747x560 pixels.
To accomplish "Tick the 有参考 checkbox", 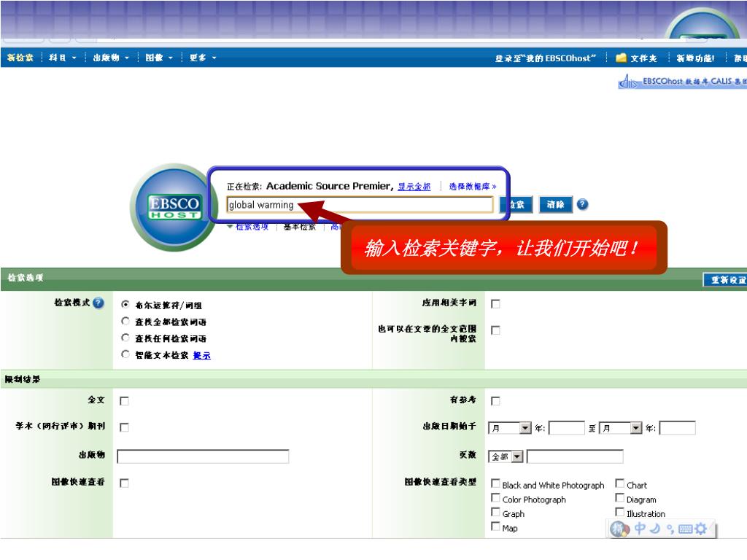I will (x=495, y=401).
